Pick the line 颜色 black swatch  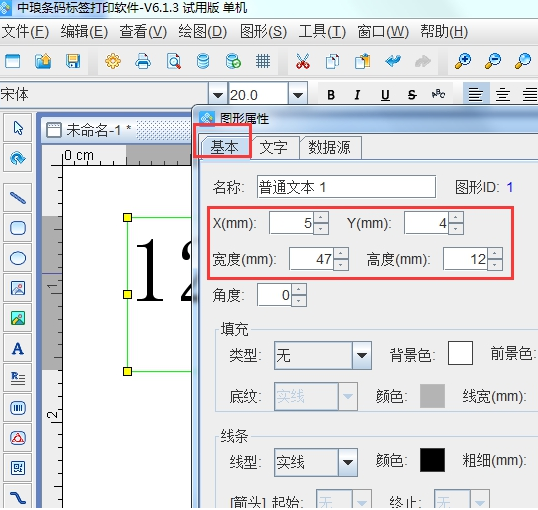point(432,460)
